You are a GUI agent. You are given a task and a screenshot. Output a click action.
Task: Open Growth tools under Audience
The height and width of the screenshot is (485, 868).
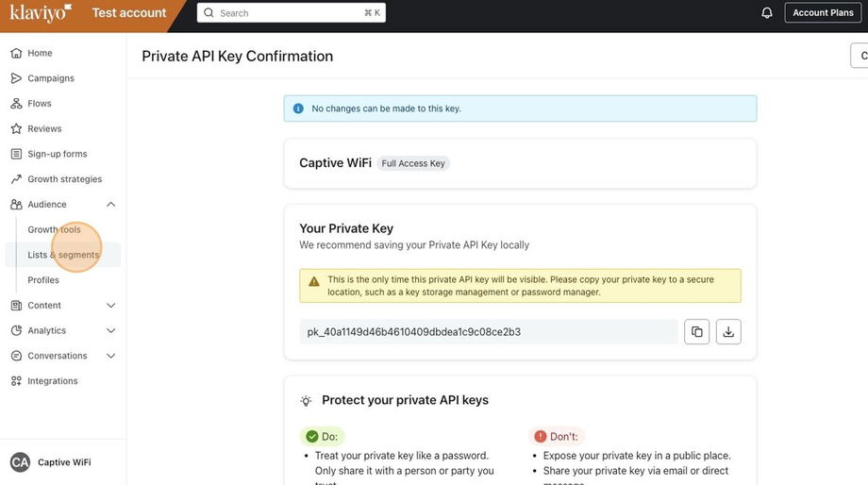[x=54, y=229]
